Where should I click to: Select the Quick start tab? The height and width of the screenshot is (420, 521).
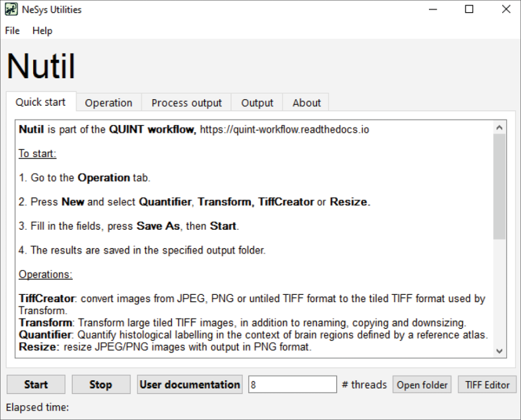[40, 103]
